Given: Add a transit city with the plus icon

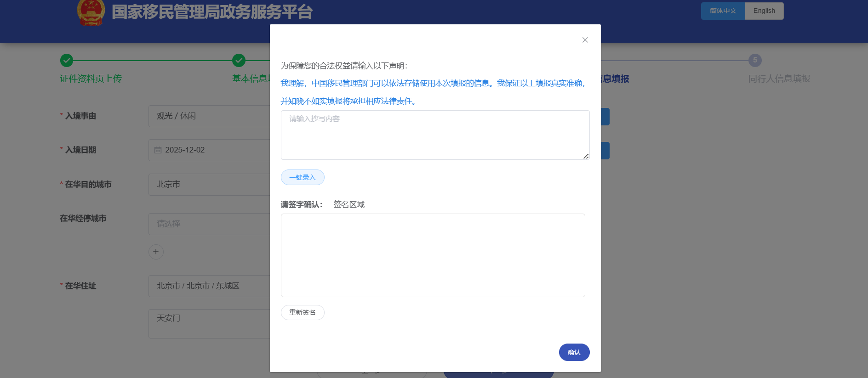Looking at the screenshot, I should coord(156,252).
